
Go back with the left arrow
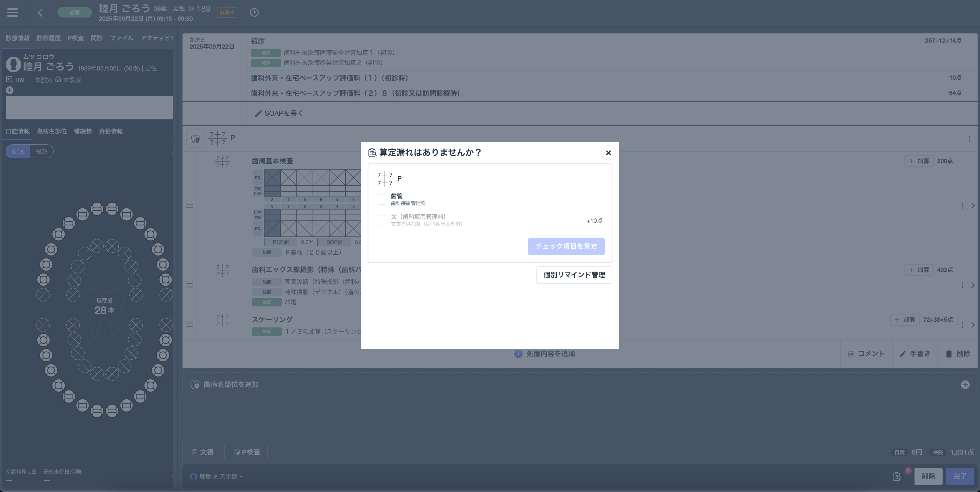coord(40,13)
